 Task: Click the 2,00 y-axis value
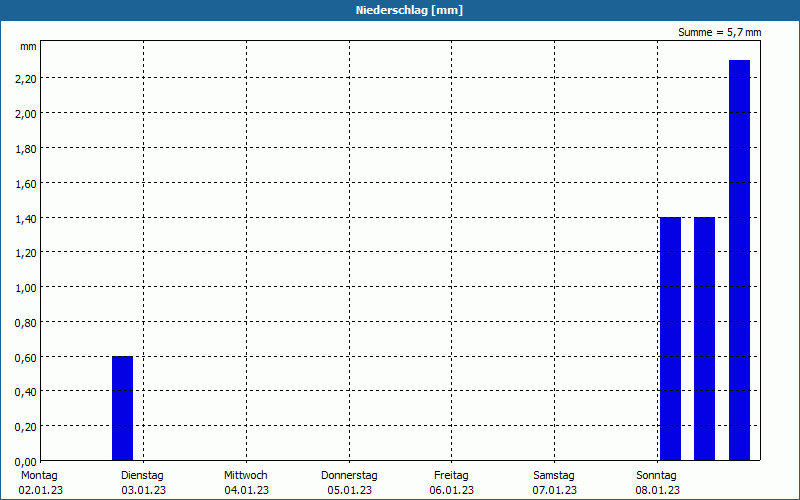coord(26,113)
